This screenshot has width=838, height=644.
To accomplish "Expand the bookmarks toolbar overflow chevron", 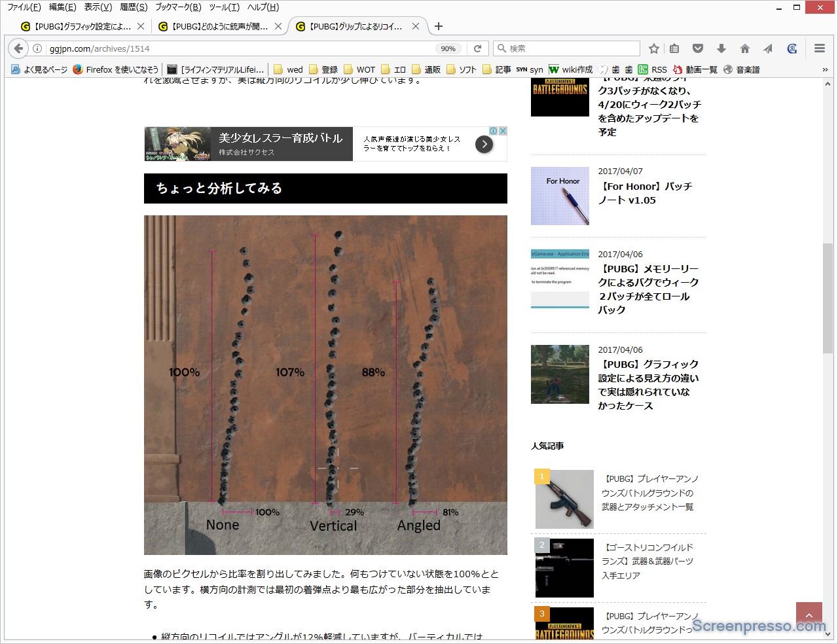I will pos(825,69).
